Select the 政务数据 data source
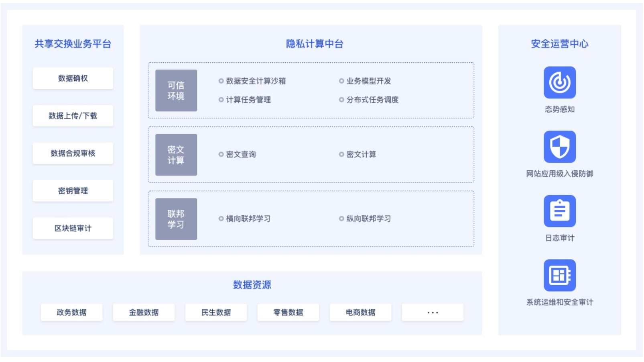Screen dimensions: 644x362 click(x=71, y=312)
